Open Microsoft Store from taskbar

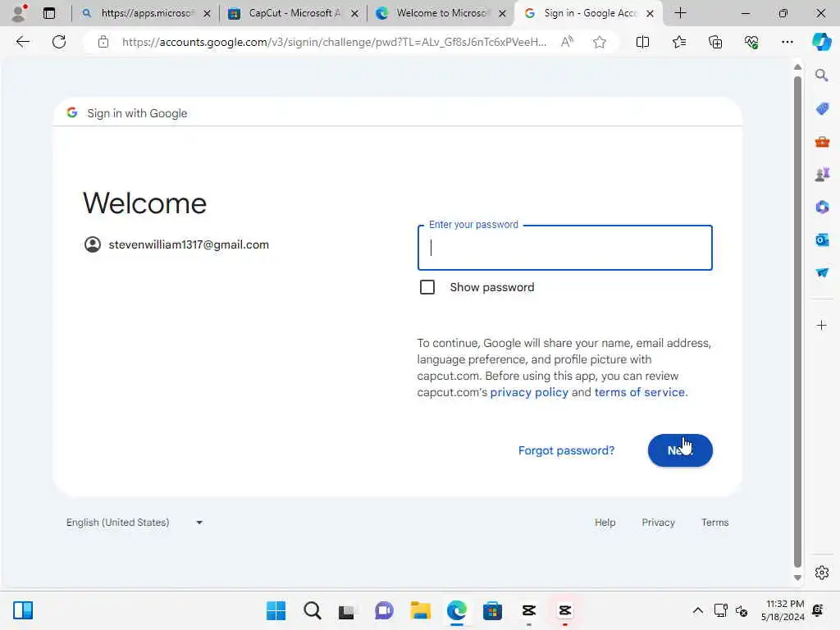pyautogui.click(x=492, y=610)
